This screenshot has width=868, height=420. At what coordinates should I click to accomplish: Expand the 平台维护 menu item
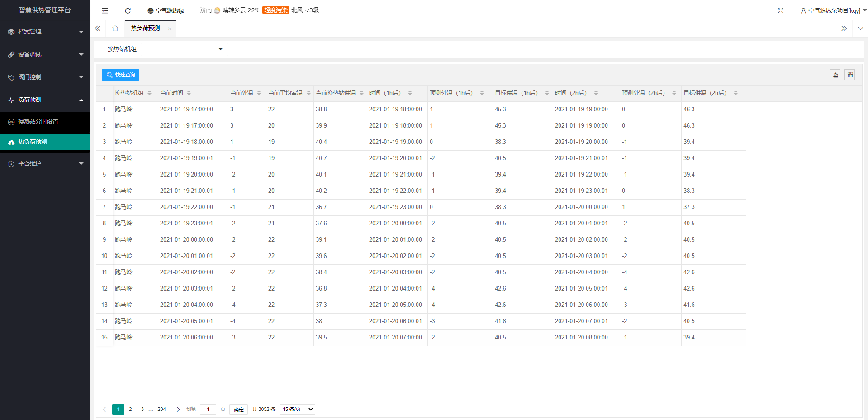[45, 163]
